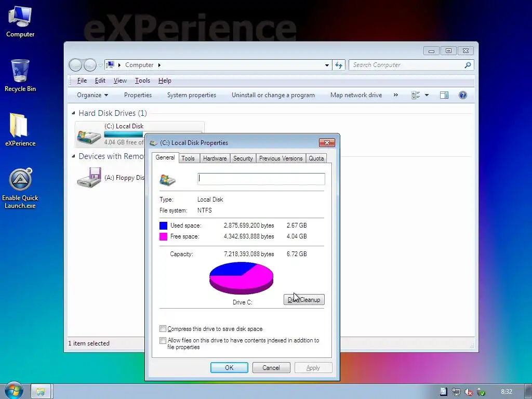Viewport: 532px width, 399px height.
Task: Click Properties in Explorer toolbar
Action: pos(138,95)
